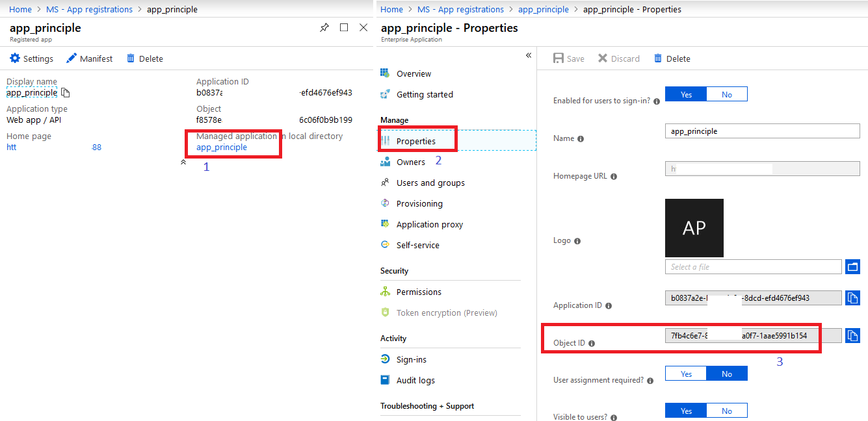Click the Overview grid icon

(x=385, y=73)
